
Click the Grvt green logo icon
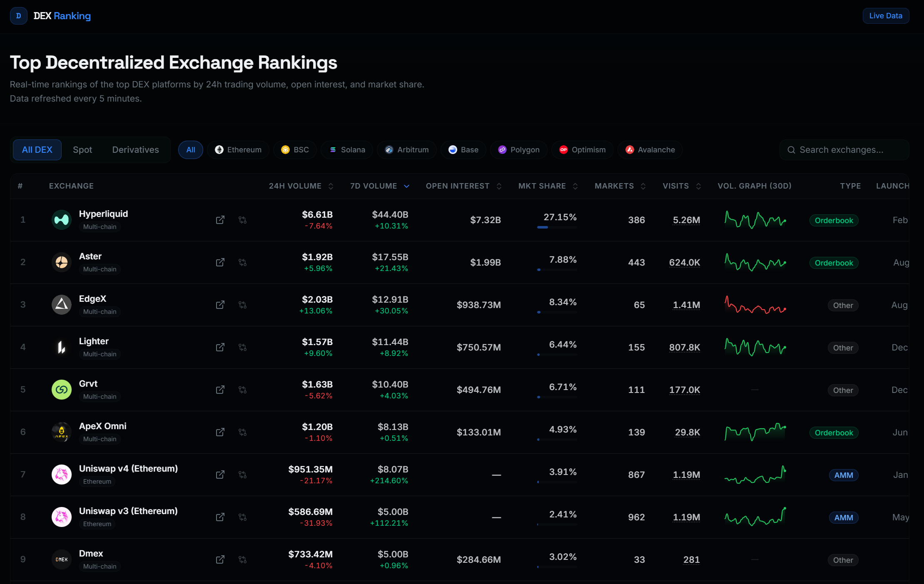pos(62,390)
